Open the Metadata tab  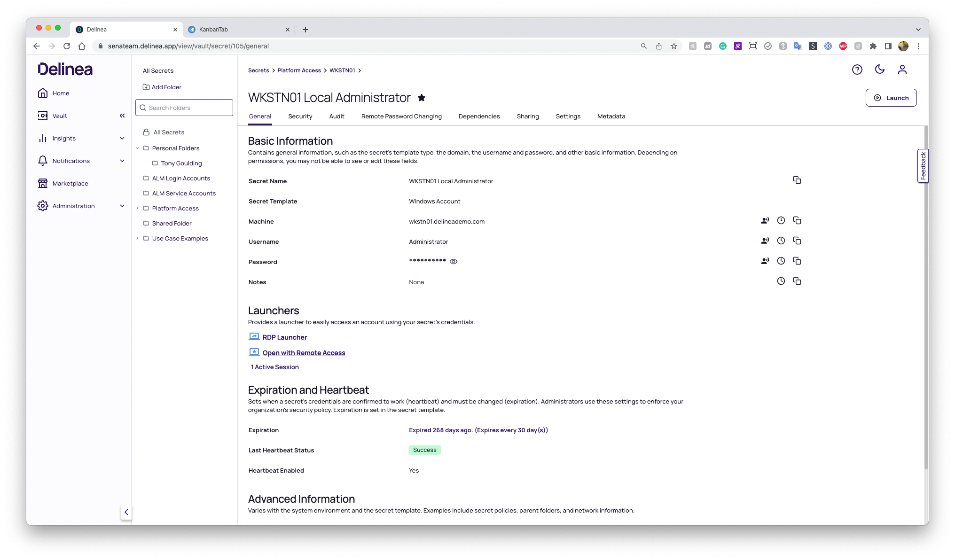click(611, 117)
